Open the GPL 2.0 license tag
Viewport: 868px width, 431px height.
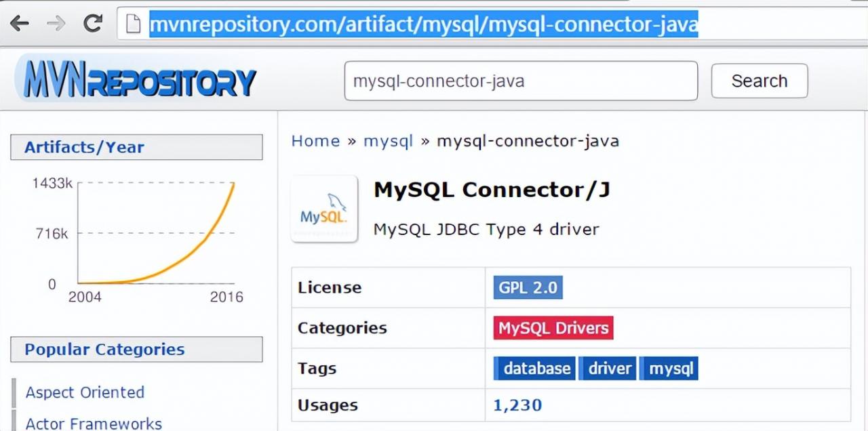528,287
